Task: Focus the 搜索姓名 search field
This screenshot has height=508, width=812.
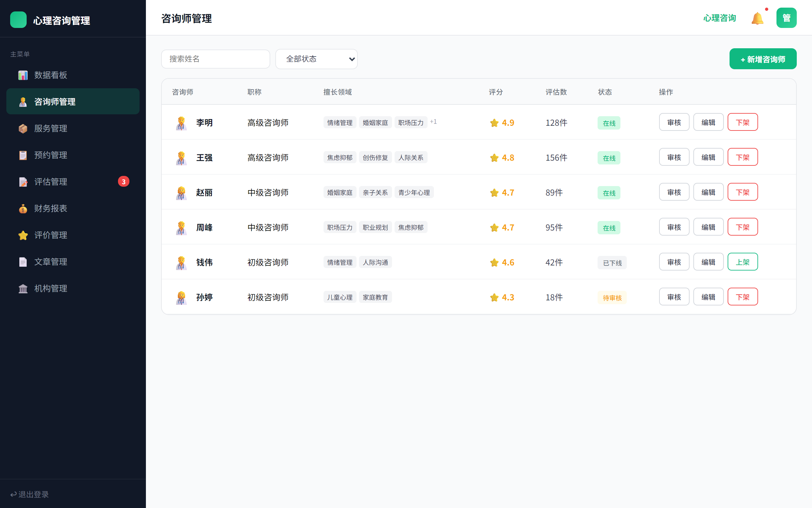Action: point(215,59)
